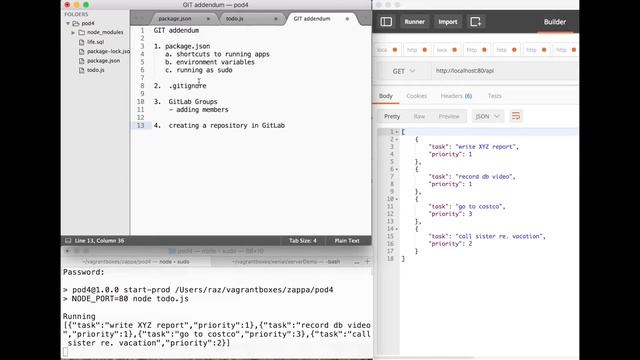The width and height of the screenshot is (640, 360).
Task: Select the node + sudo terminal tab
Action: tap(136, 262)
